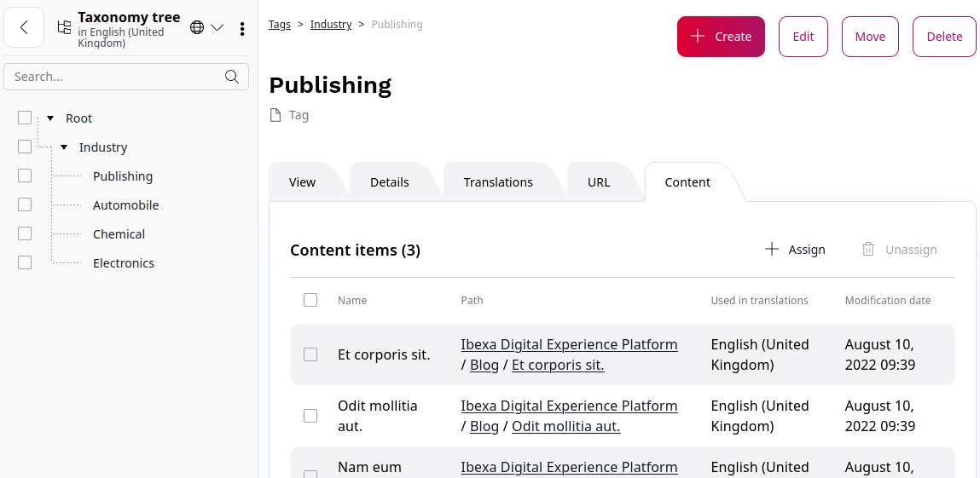Viewport: 980px width, 478px height.
Task: Open the Et corporis sit. path link
Action: 558,365
